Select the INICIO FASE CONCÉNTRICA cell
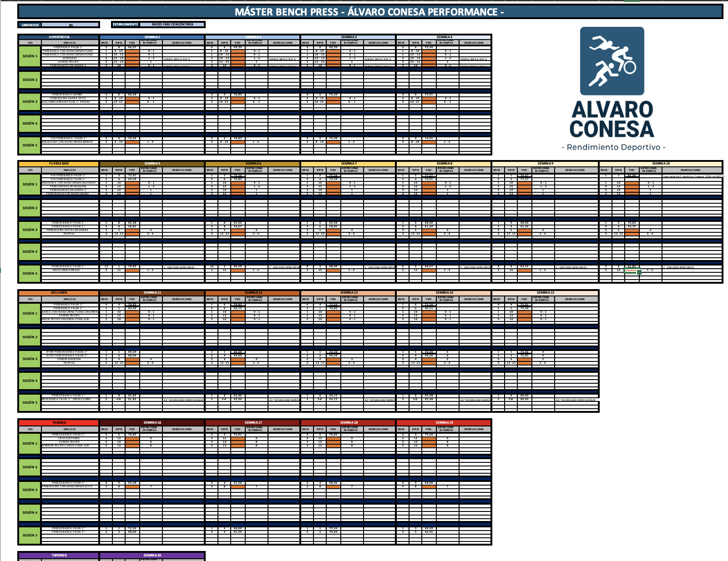The image size is (728, 561). [x=172, y=25]
